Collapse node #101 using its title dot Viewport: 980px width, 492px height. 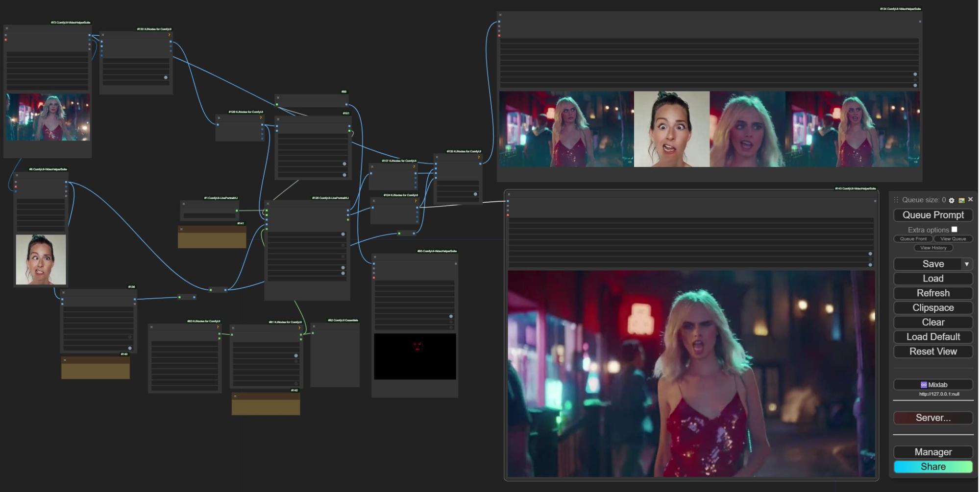278,119
